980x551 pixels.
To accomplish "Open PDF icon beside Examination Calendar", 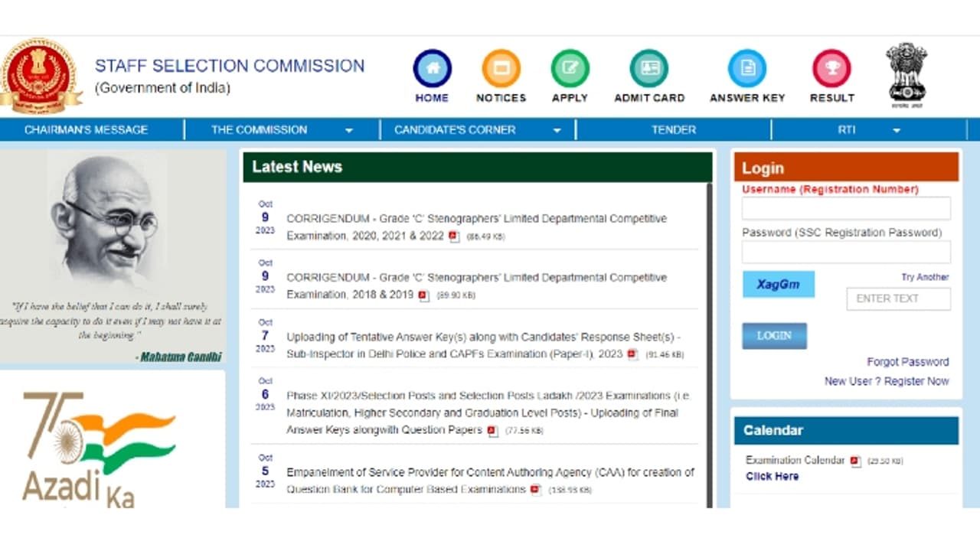I will tap(855, 461).
